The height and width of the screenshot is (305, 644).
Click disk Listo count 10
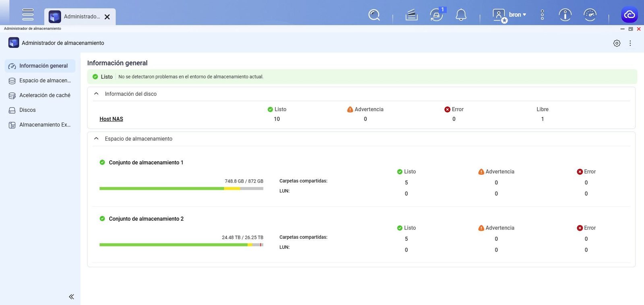(277, 119)
